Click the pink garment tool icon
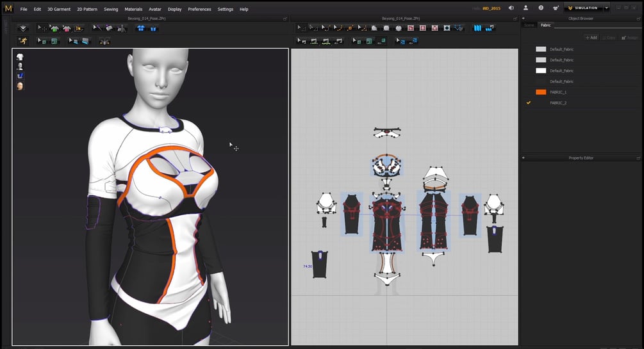The image size is (644, 349). click(x=67, y=28)
